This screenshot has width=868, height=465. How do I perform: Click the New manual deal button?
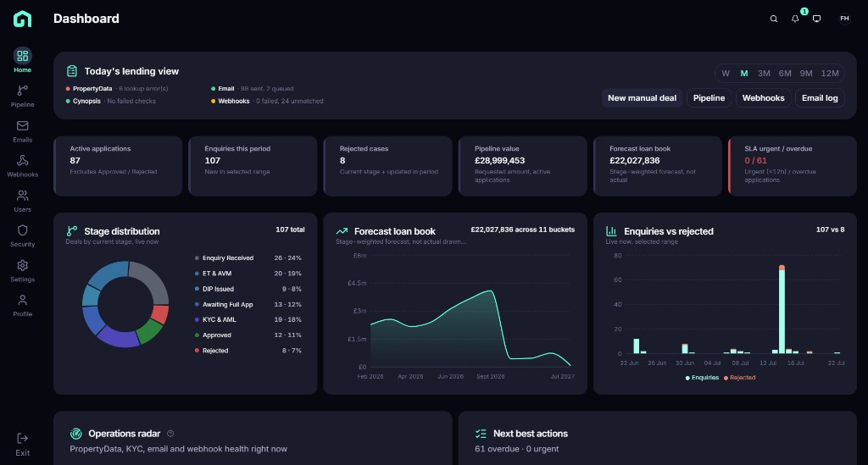643,98
